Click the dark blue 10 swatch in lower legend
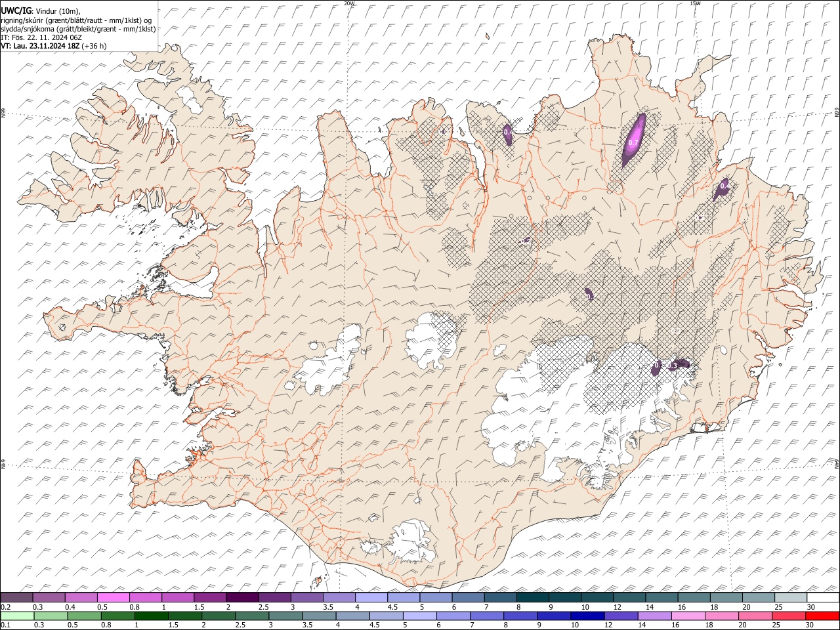This screenshot has width=840, height=630. 587,616
